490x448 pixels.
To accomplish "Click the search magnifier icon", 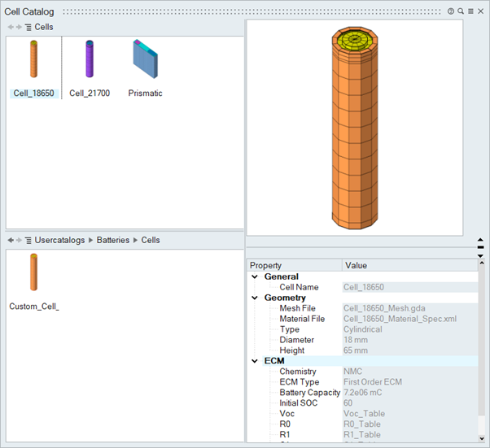I will tap(461, 11).
